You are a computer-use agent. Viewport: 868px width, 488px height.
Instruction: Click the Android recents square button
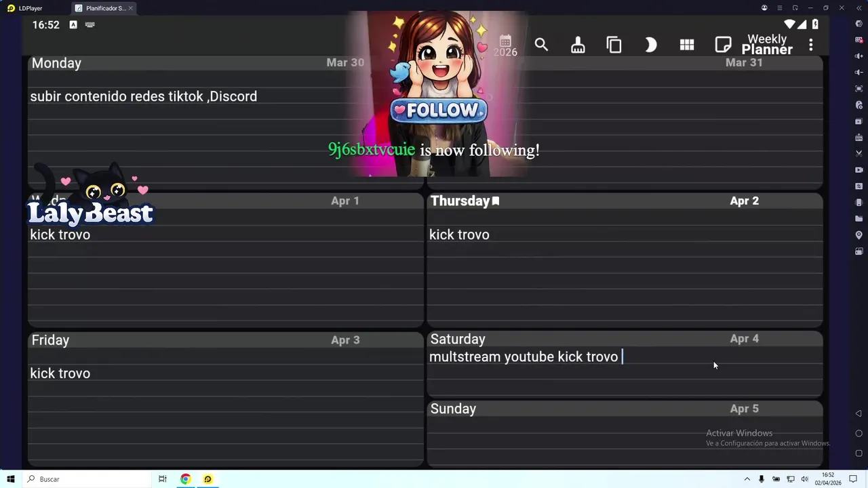coord(859,453)
